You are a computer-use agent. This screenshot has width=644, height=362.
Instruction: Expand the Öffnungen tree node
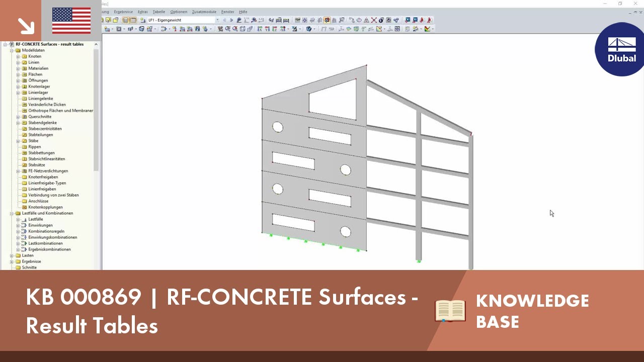click(18, 80)
